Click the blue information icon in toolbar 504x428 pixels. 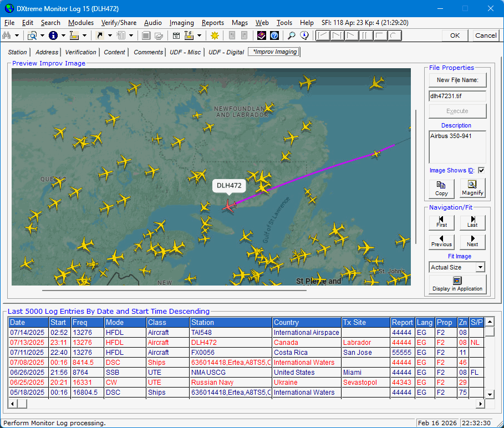point(53,35)
